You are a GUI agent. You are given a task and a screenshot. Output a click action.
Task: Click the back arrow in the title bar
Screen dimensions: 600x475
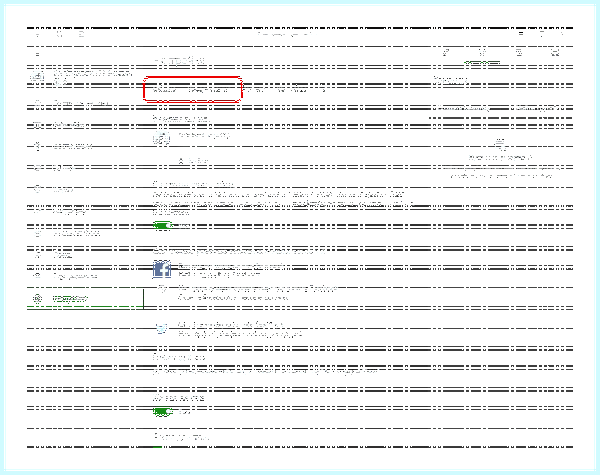[37, 34]
